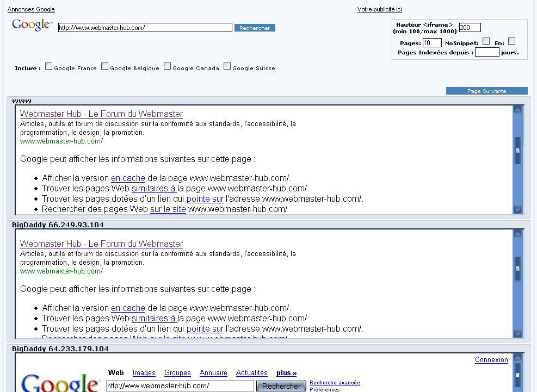Image resolution: width=537 pixels, height=392 pixels.
Task: Click the "pointe sur" link in the www frame
Action: coord(205,198)
